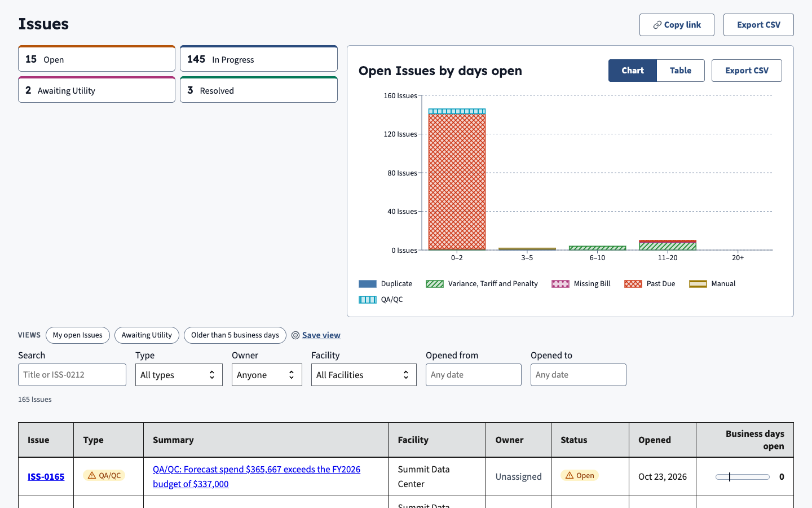This screenshot has height=508, width=812.
Task: Click the Copy link chain icon
Action: [657, 25]
